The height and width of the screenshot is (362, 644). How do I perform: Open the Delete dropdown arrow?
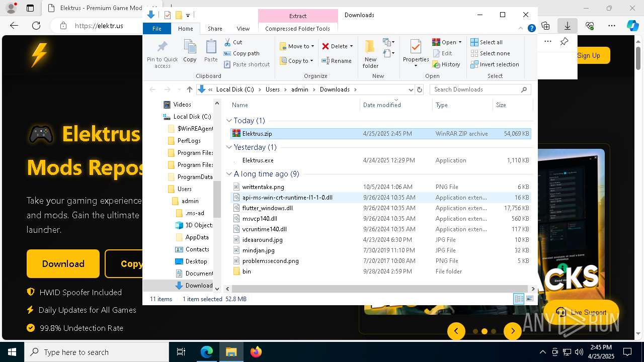click(351, 46)
